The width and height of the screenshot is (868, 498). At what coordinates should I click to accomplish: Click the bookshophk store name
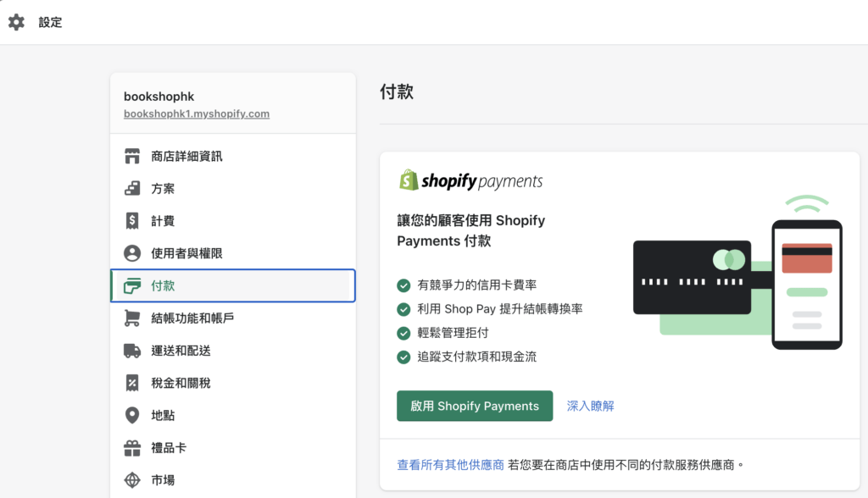[x=159, y=97]
